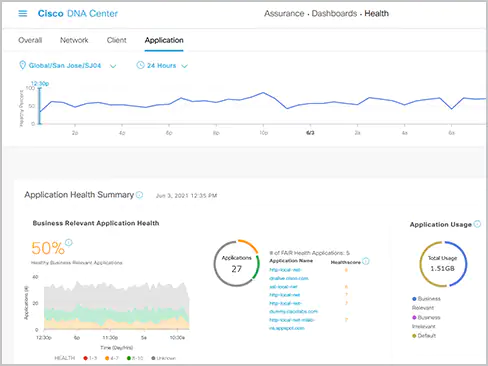The image size is (488, 366).
Task: Switch to the Network tab
Action: (74, 40)
